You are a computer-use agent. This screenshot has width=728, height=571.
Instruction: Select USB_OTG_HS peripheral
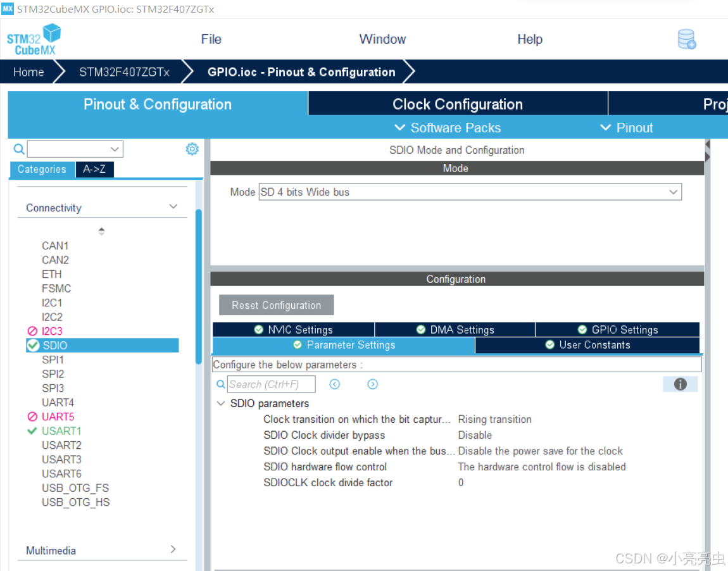(76, 502)
